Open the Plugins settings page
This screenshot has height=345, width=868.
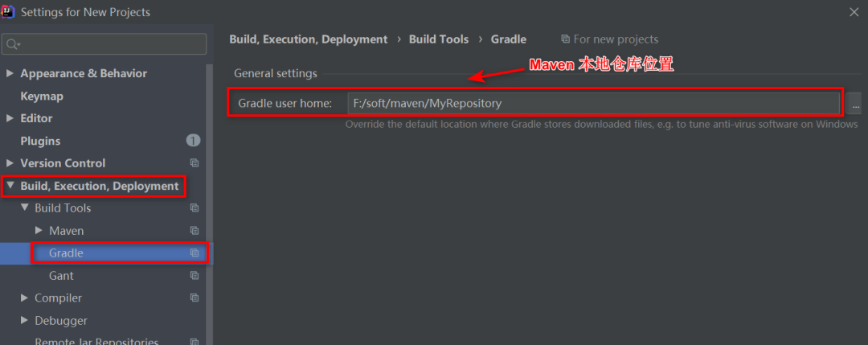click(x=40, y=142)
